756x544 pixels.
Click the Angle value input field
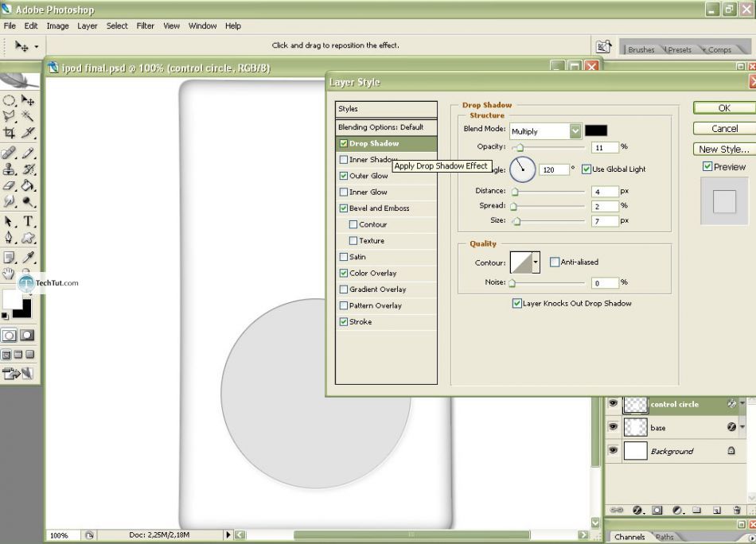point(554,169)
